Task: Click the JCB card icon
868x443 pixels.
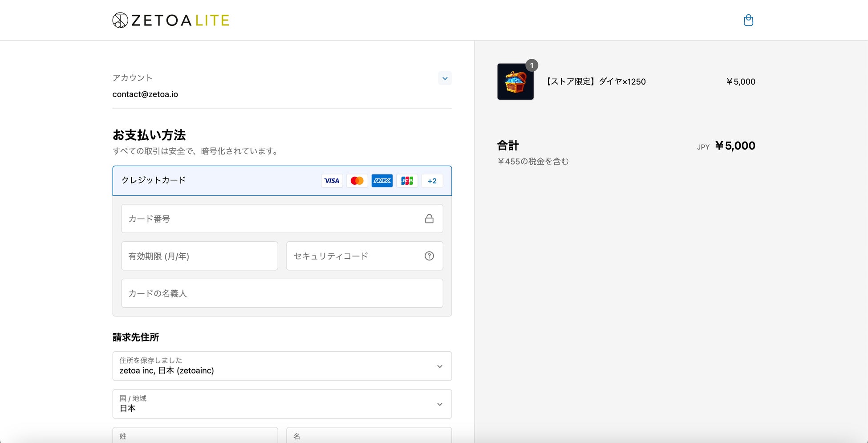Action: coord(407,181)
